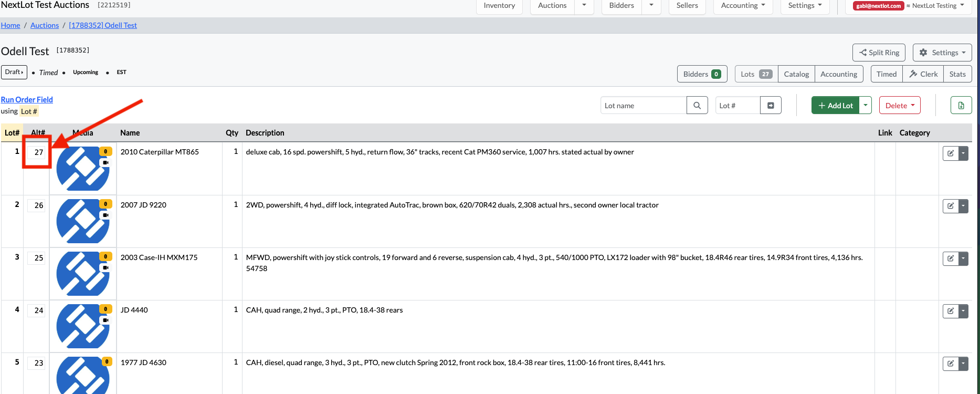Open the Clerk tab with gavel icon
Viewport: 980px width, 394px height.
click(923, 74)
